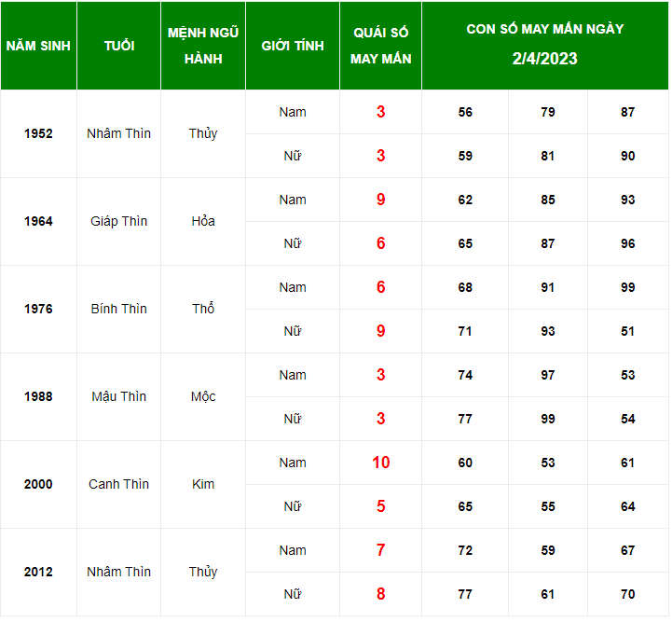The height and width of the screenshot is (622, 672).
Task: Select red number 7 for 2012 Nam
Action: pyautogui.click(x=380, y=550)
